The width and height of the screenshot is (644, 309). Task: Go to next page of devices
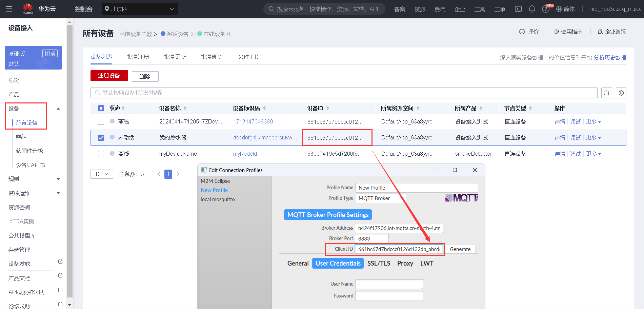pyautogui.click(x=178, y=174)
